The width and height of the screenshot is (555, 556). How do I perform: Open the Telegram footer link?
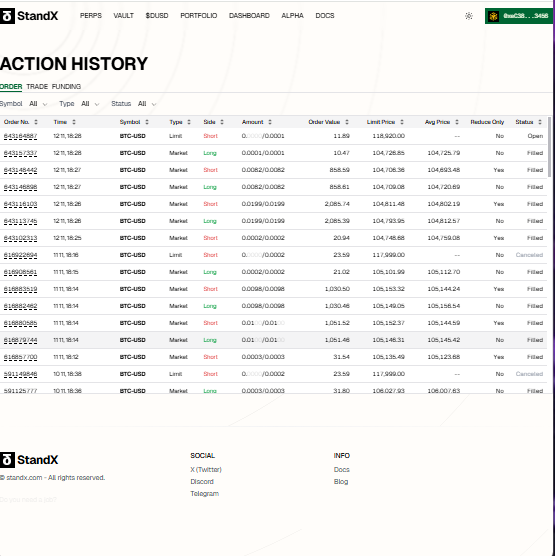205,494
